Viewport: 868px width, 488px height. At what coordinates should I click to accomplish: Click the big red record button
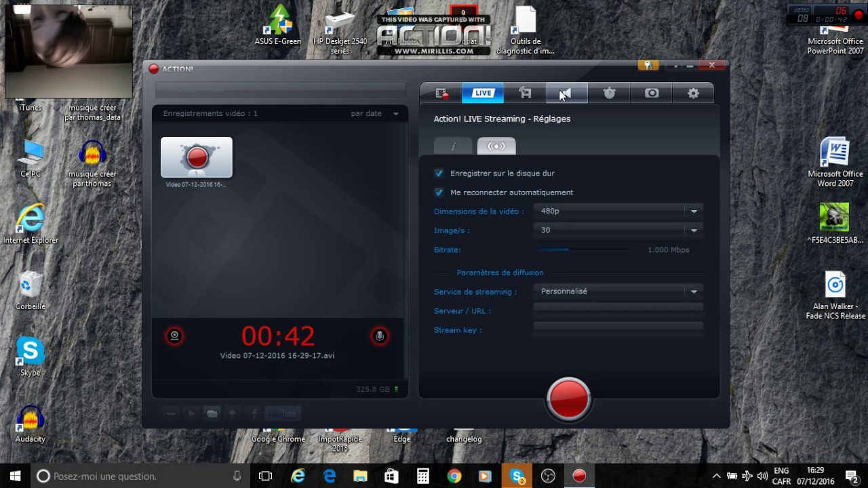568,399
